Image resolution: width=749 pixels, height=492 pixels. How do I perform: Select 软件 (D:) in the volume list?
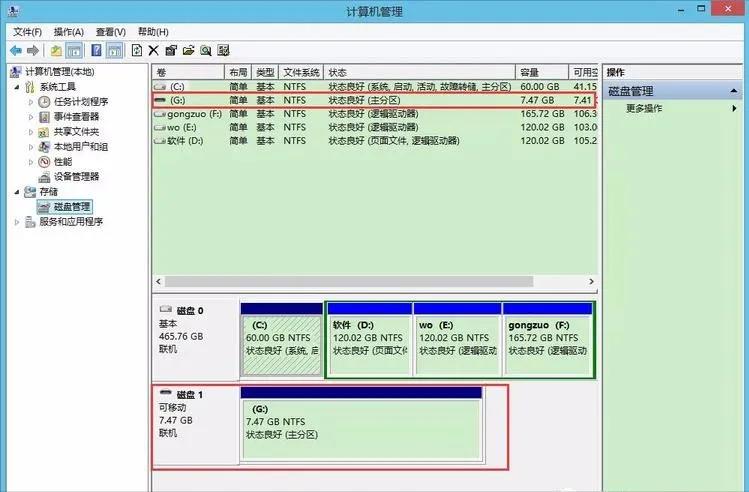375,140
